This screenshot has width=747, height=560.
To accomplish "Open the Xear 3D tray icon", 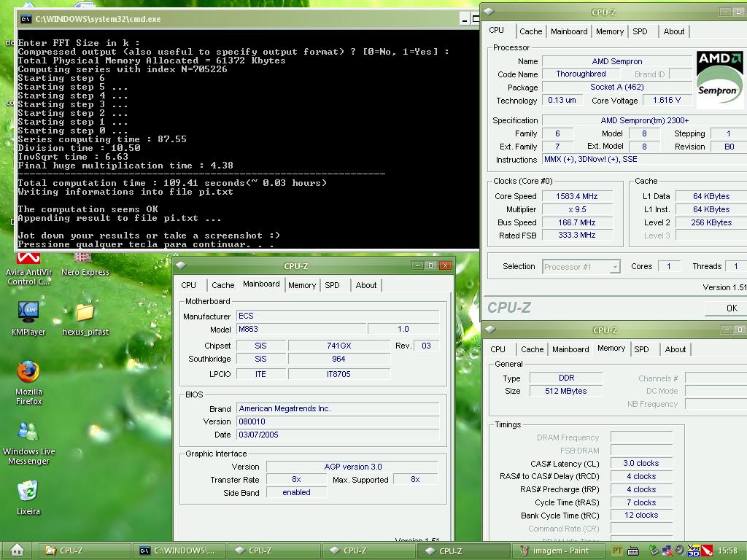I will click(x=694, y=551).
